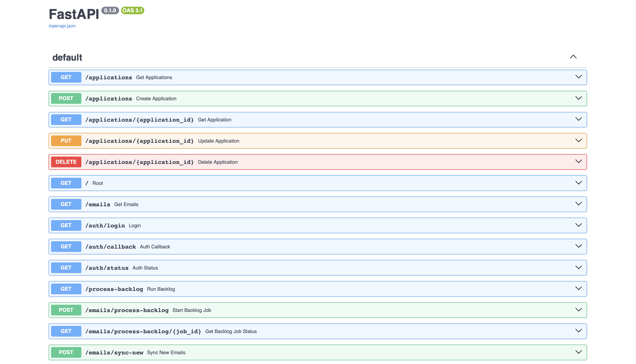The width and height of the screenshot is (636, 364).
Task: Click the /applications path beside Create Application
Action: pyautogui.click(x=109, y=99)
